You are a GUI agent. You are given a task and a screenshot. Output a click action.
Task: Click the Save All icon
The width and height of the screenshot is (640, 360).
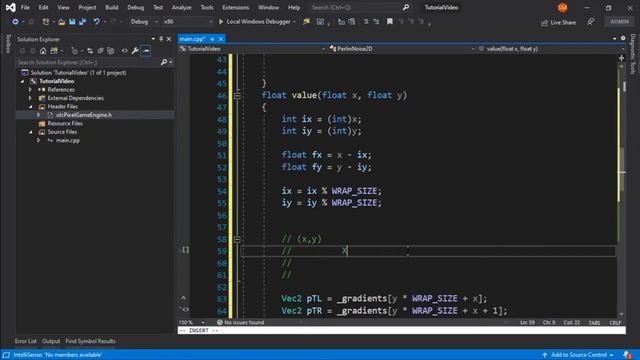pyautogui.click(x=82, y=22)
